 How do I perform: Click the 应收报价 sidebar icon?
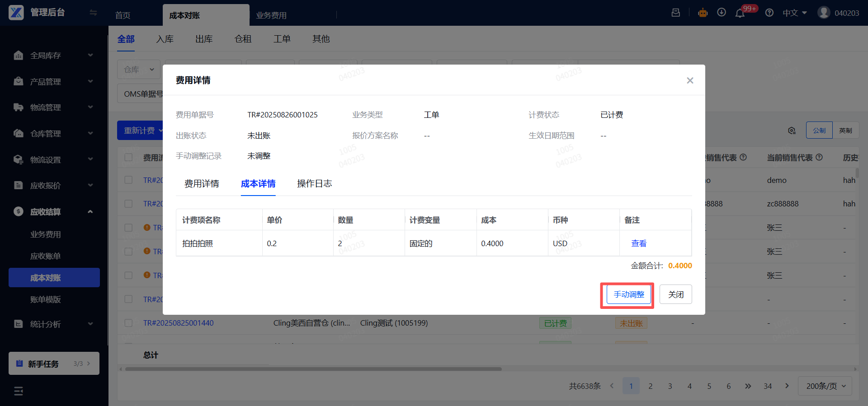pyautogui.click(x=19, y=185)
